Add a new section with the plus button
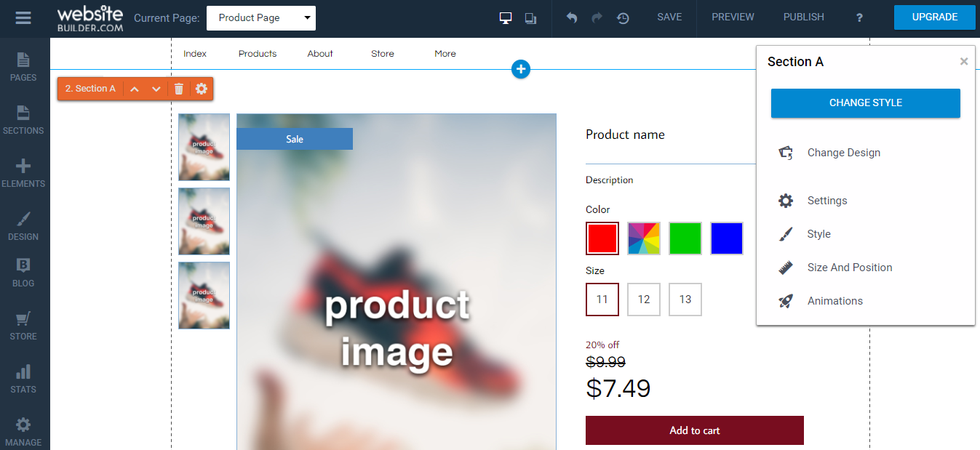 [520, 69]
